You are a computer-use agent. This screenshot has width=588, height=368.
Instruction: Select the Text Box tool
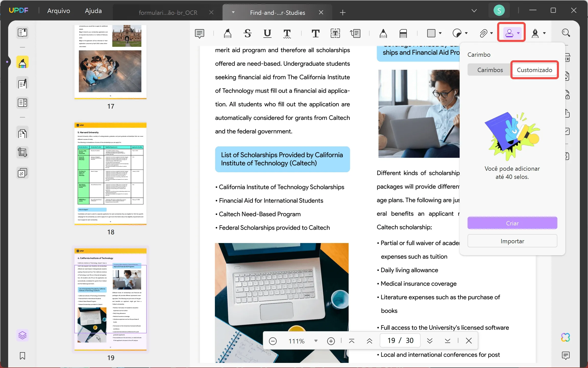pyautogui.click(x=335, y=33)
